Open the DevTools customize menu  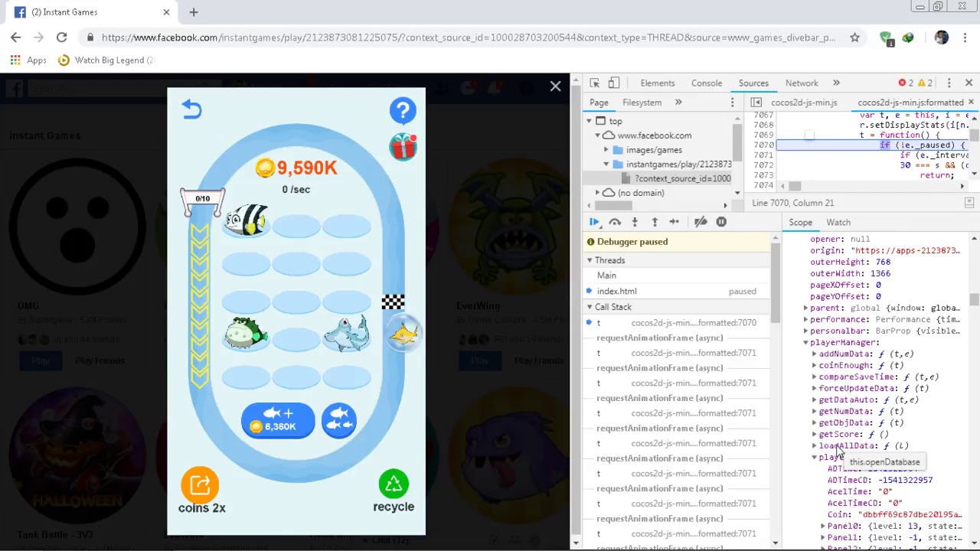click(x=949, y=83)
